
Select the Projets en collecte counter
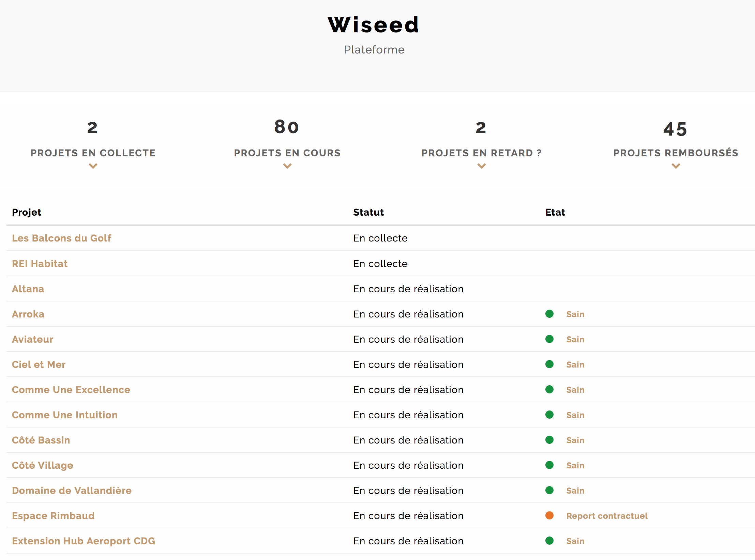pos(93,143)
